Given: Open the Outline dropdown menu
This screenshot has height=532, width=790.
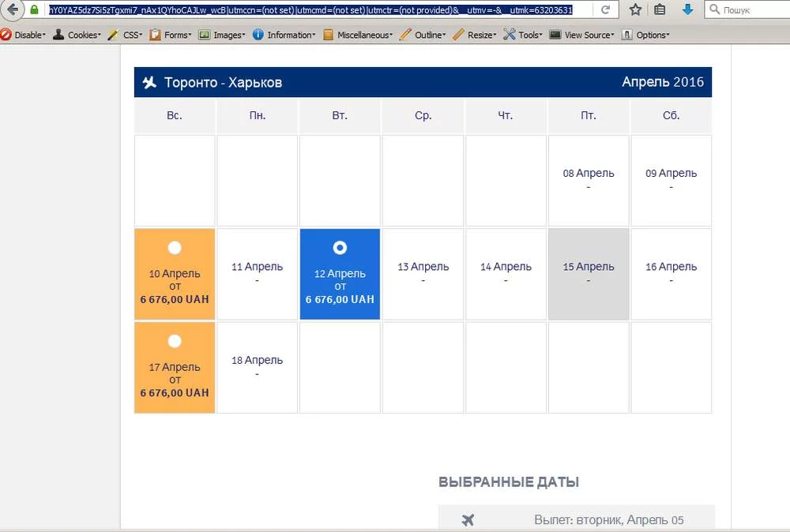Looking at the screenshot, I should coord(423,35).
